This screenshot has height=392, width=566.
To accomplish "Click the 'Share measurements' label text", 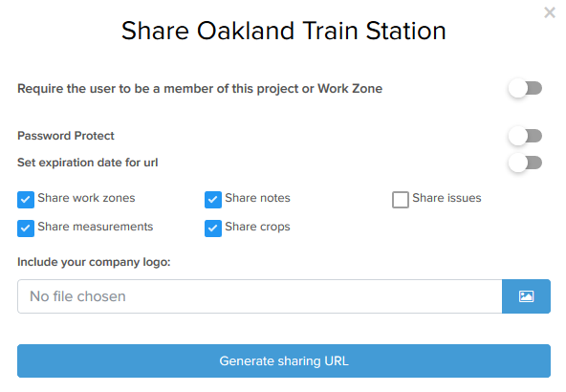I will coord(96,227).
